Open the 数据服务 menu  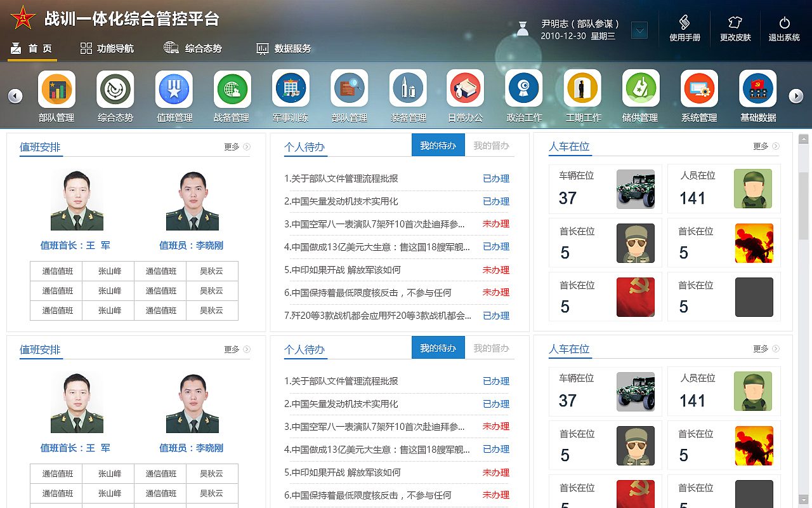coord(284,48)
